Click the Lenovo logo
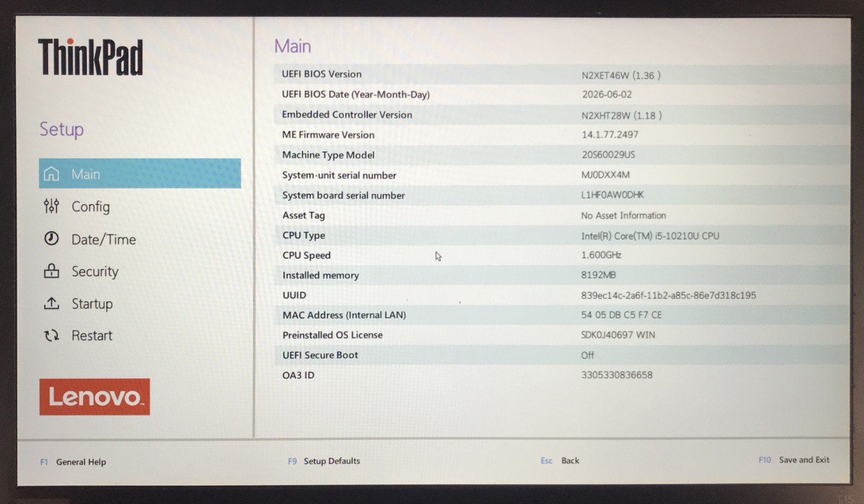 (94, 397)
